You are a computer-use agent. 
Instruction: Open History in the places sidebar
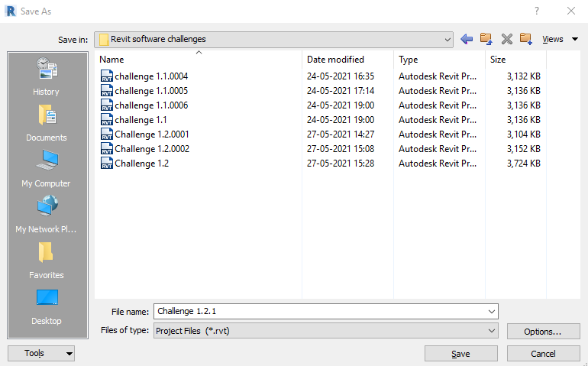point(47,76)
